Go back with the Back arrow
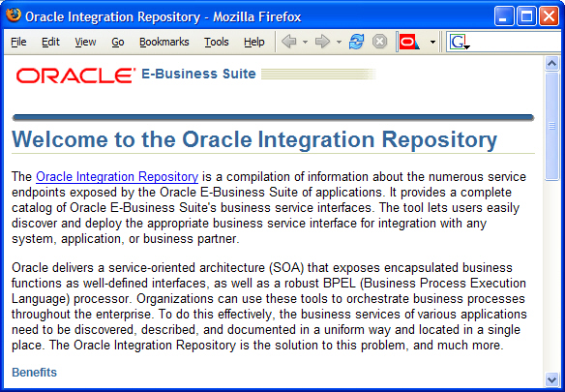The width and height of the screenshot is (565, 392). pos(289,42)
